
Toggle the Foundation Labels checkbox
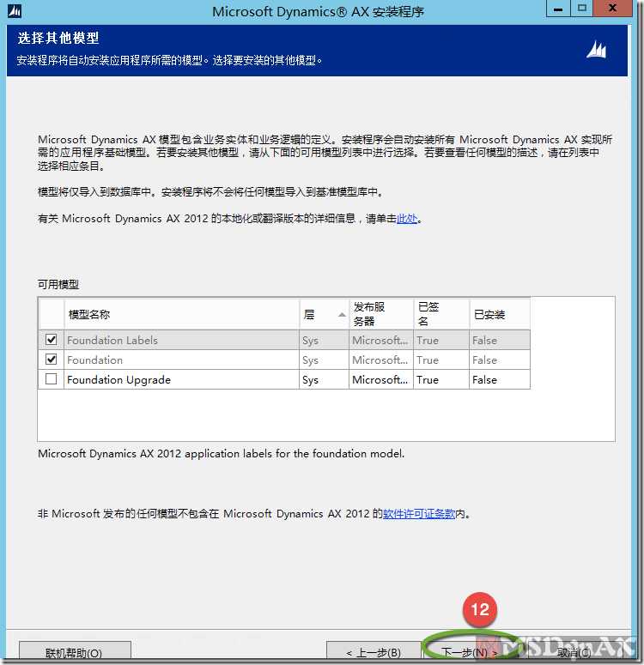tap(52, 340)
